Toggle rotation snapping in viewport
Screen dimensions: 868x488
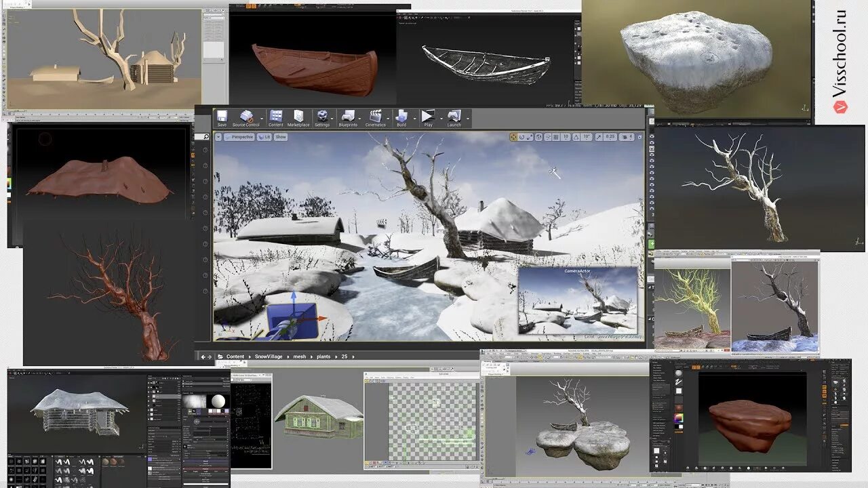576,137
